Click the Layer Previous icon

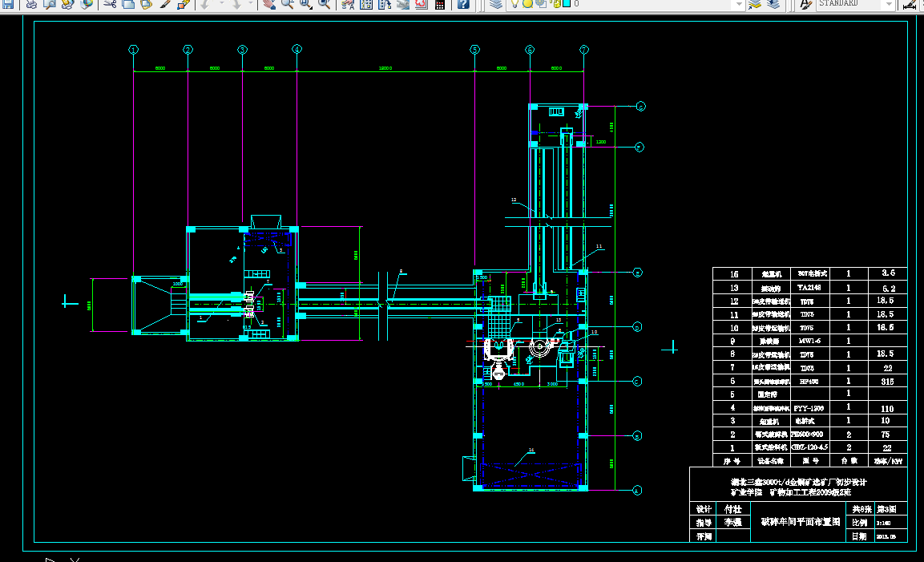tap(773, 4)
